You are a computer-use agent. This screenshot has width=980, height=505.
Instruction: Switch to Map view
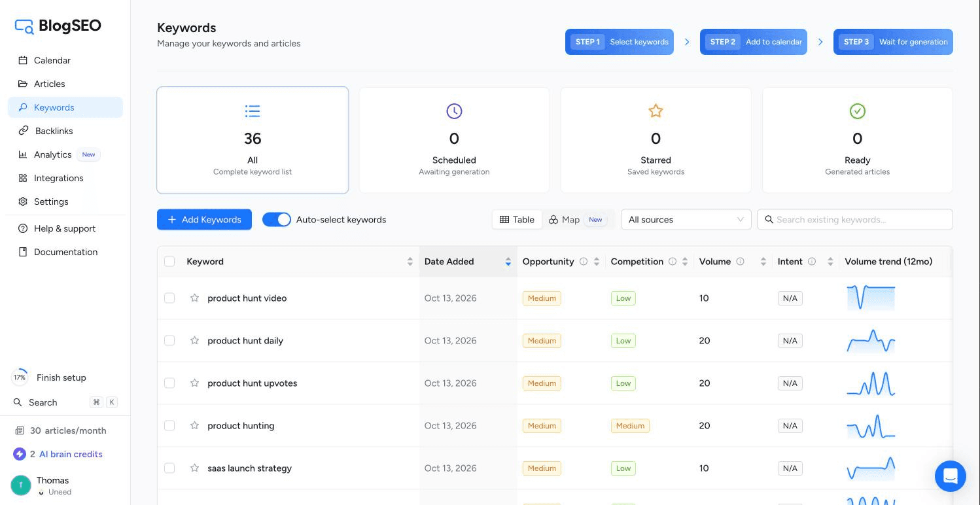(577, 220)
